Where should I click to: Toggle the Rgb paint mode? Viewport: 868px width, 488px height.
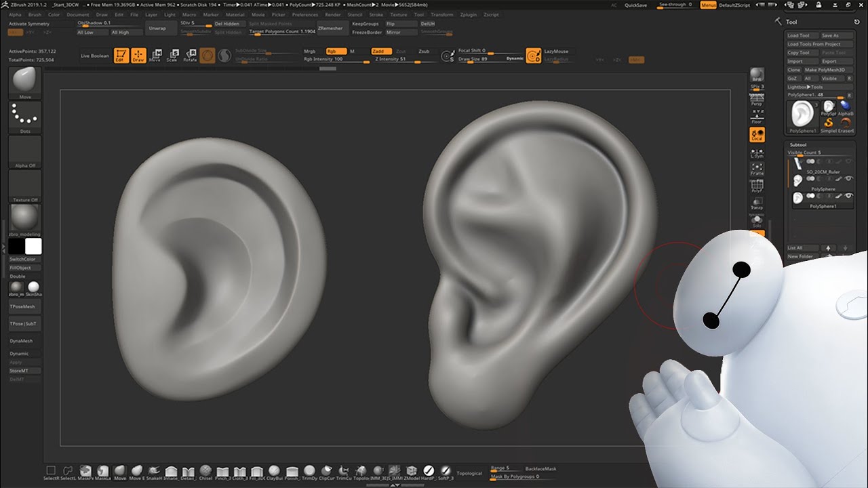pyautogui.click(x=336, y=52)
